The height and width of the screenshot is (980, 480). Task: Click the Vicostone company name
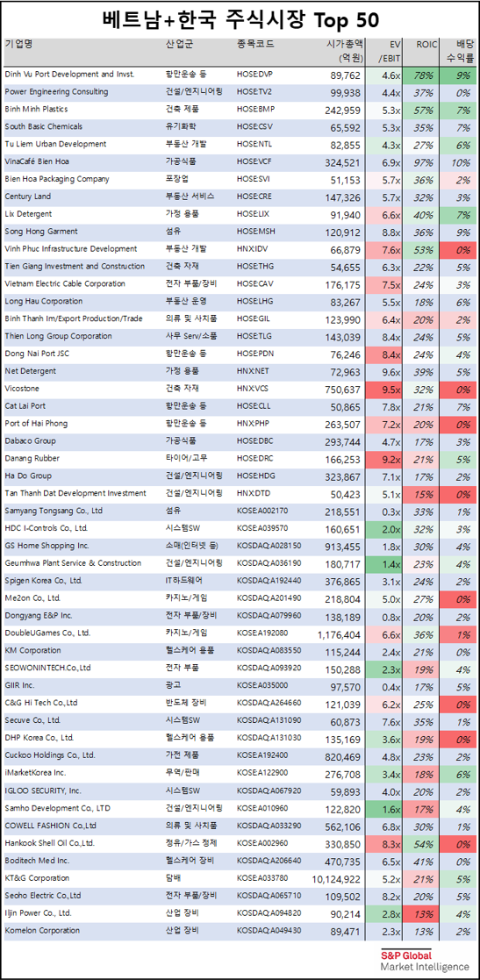[x=22, y=389]
